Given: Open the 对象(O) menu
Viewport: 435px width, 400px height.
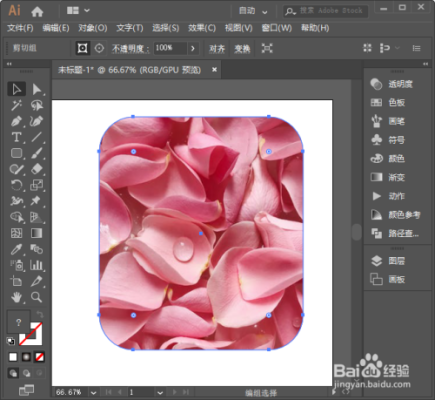Looking at the screenshot, I should click(93, 28).
